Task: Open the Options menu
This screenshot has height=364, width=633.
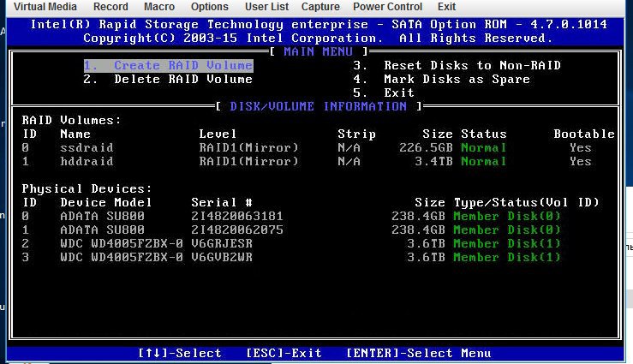Action: [210, 7]
